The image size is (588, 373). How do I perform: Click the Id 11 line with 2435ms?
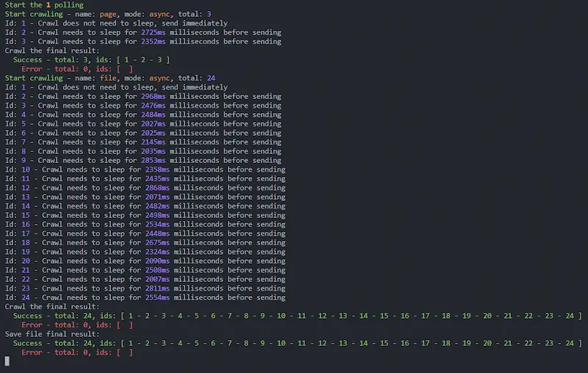(145, 178)
